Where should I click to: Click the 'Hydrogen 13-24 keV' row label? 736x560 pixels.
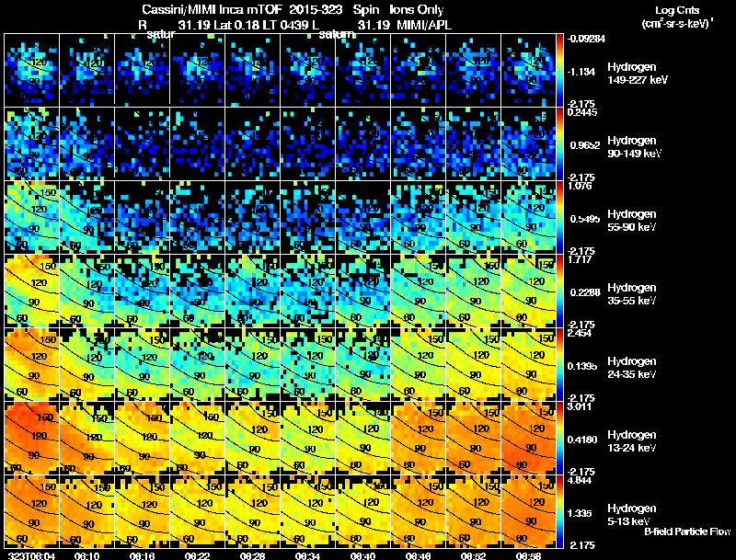632,441
